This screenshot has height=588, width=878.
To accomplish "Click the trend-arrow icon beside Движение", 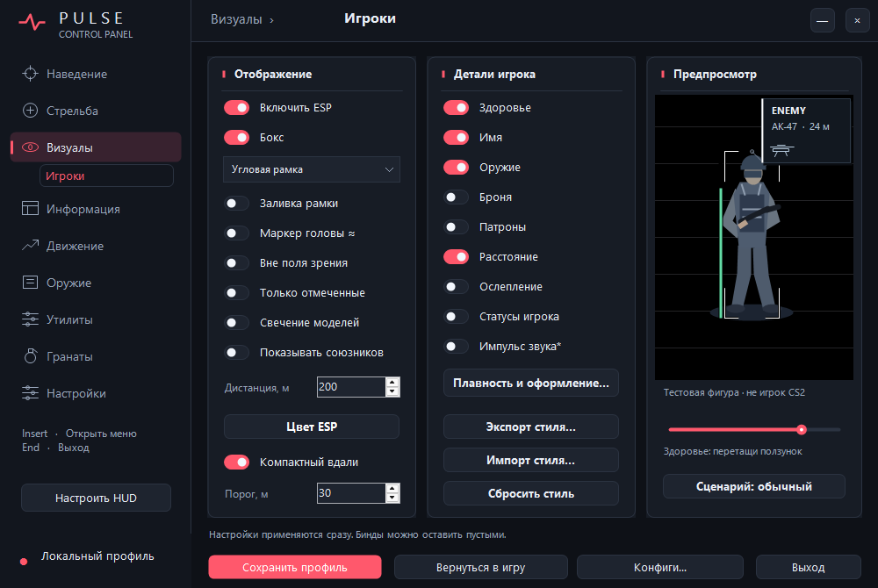I will tap(30, 245).
